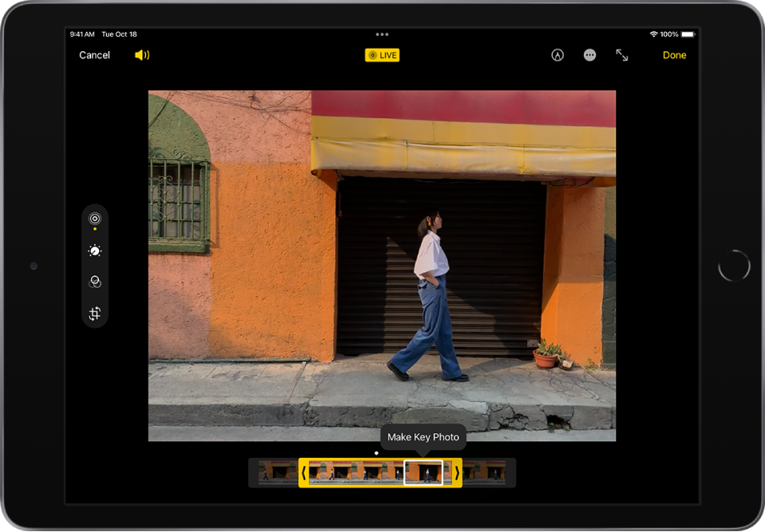Tap the page indicator dot below the photo

[375, 452]
